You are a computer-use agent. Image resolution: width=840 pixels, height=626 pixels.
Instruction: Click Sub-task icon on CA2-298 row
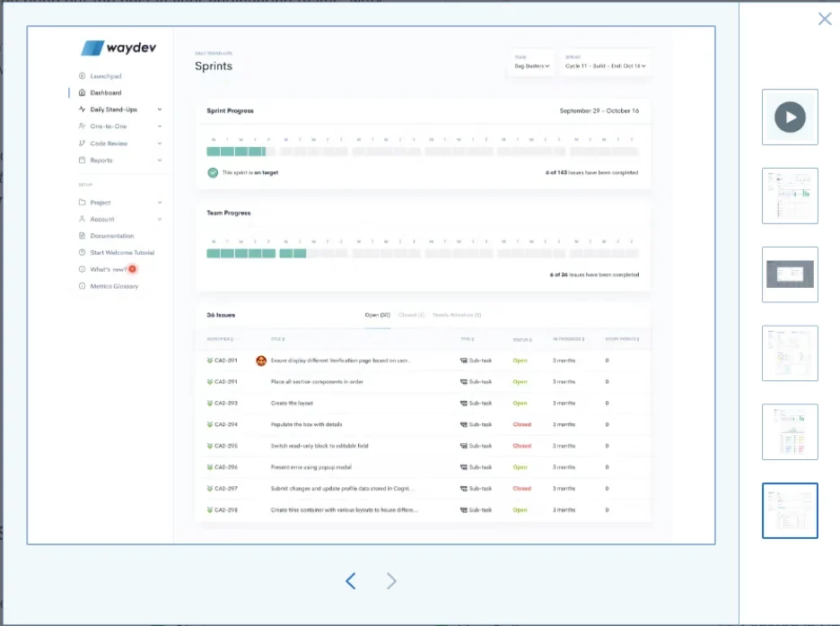click(463, 509)
